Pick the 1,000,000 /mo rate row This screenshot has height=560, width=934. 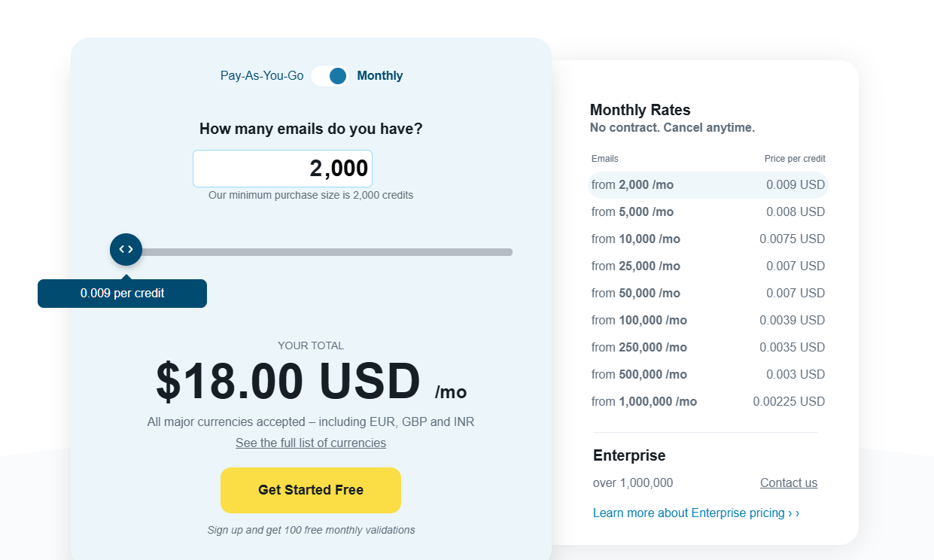707,402
